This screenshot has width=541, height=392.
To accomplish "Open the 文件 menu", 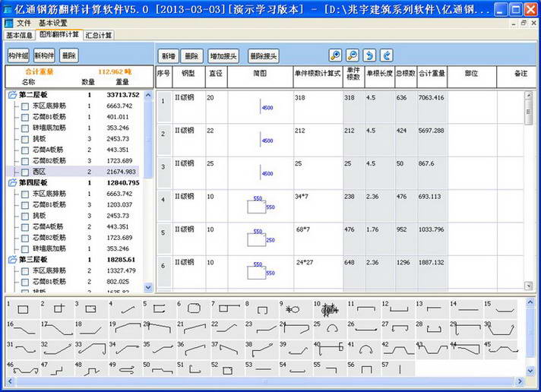I will (x=24, y=23).
